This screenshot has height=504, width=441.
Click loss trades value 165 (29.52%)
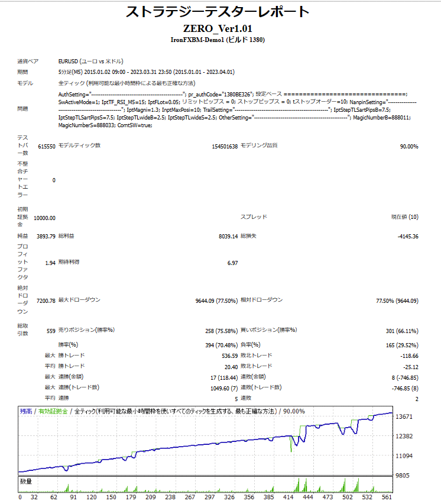pyautogui.click(x=402, y=345)
